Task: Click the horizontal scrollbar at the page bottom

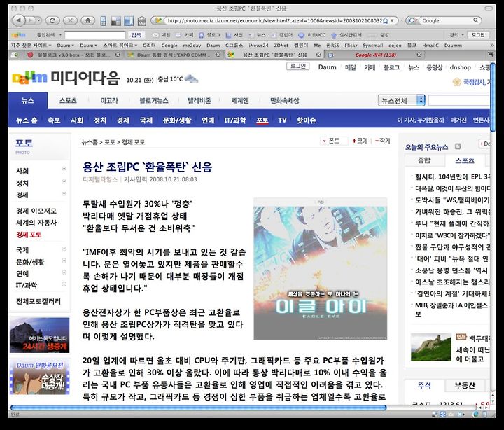Action: 198,408
